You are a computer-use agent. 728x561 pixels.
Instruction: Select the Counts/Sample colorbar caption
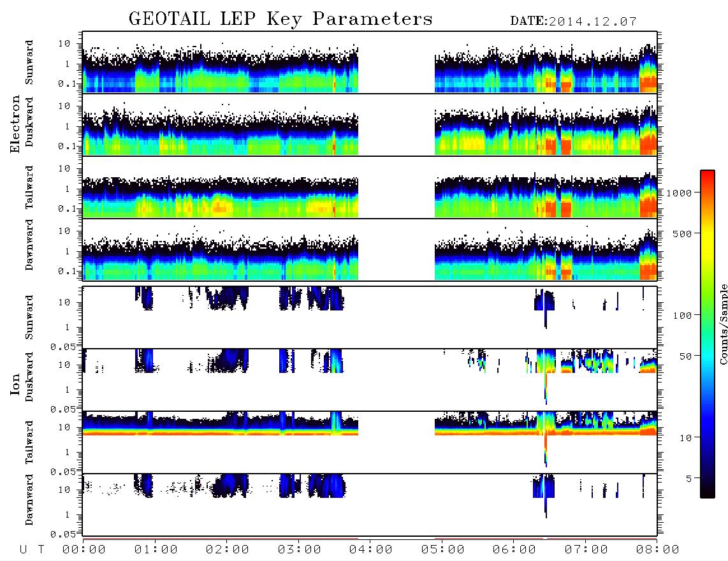coord(723,324)
